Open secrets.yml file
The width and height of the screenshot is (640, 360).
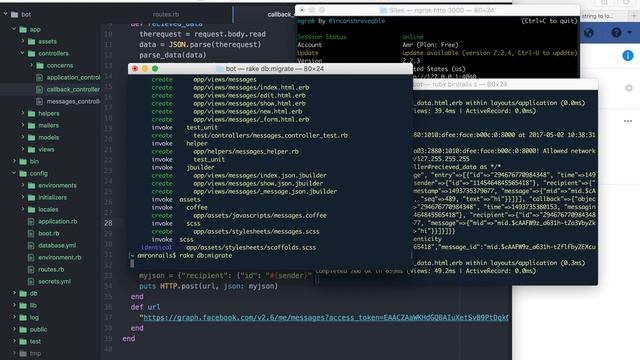(54, 281)
